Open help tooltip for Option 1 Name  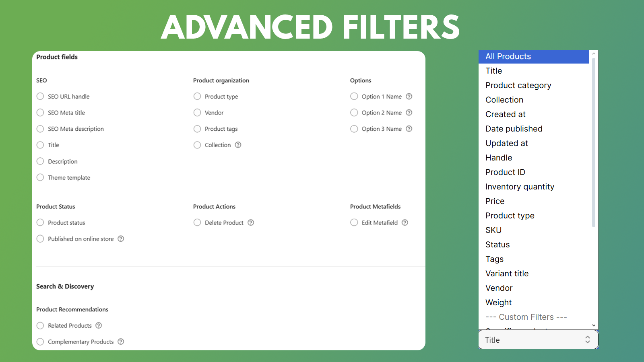pyautogui.click(x=409, y=97)
